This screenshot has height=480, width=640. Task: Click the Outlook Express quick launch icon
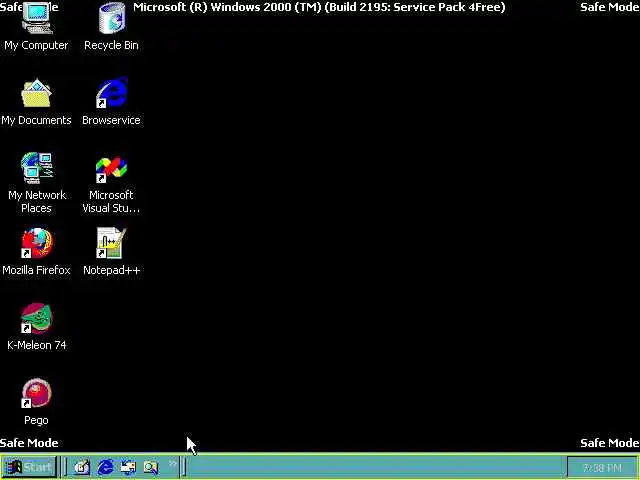point(128,467)
